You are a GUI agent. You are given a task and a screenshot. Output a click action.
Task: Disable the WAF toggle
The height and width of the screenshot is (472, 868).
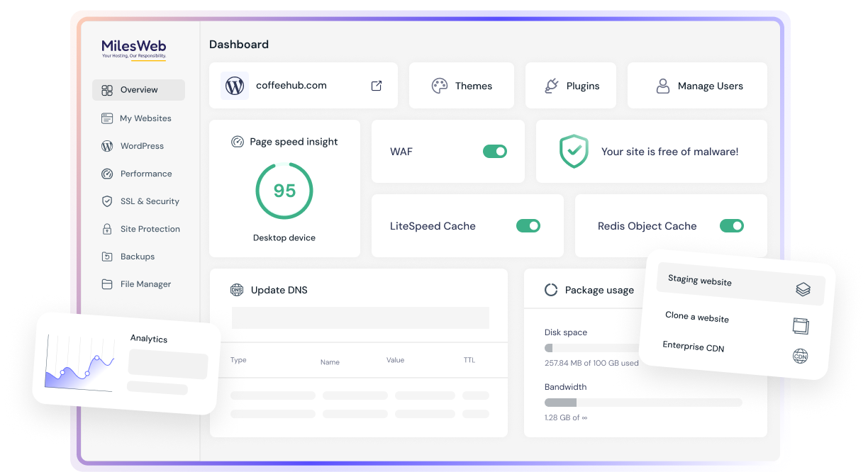[495, 151]
